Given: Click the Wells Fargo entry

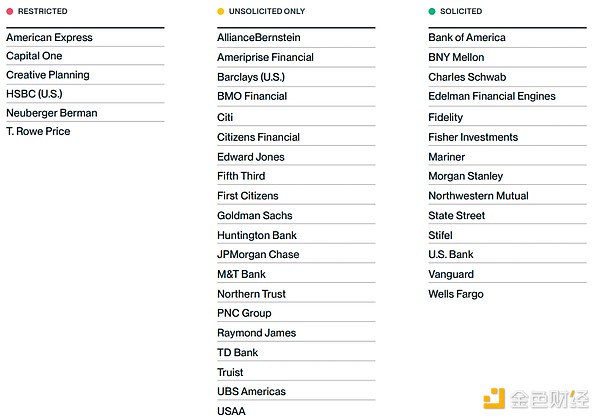Looking at the screenshot, I should click(x=456, y=294).
